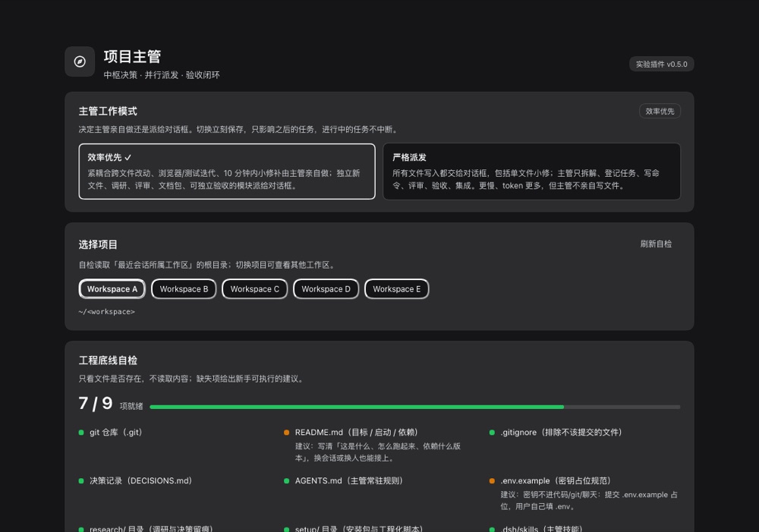Image resolution: width=759 pixels, height=532 pixels.
Task: Click the 主管工作模式 heading
Action: point(108,112)
